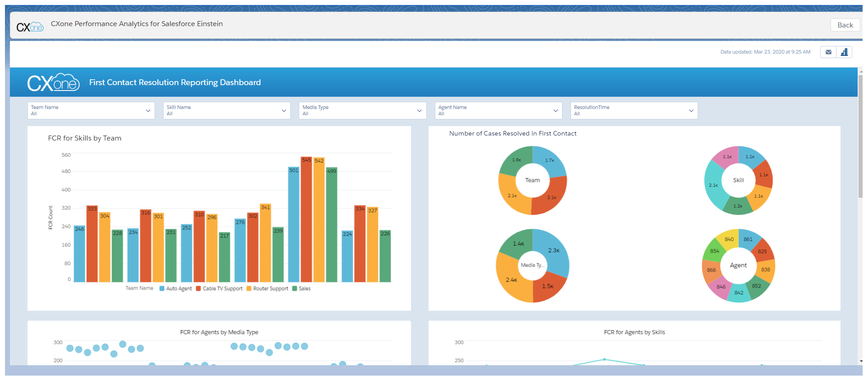Select the 2.4k slice in Media Type donut
This screenshot has height=381, width=868.
[x=512, y=280]
